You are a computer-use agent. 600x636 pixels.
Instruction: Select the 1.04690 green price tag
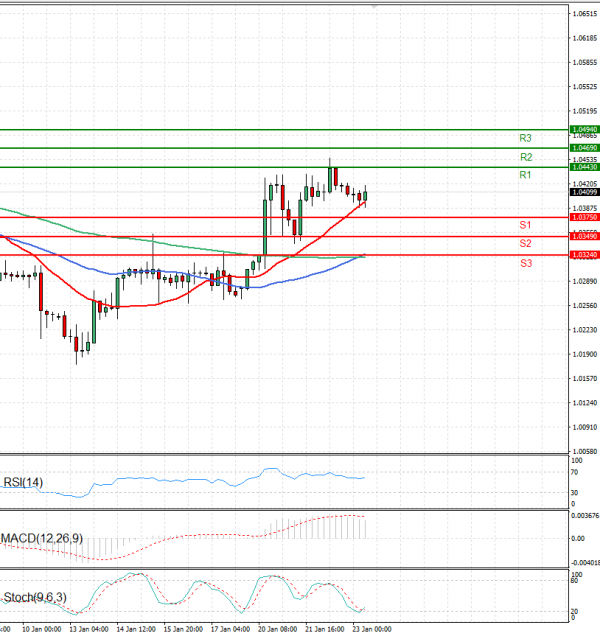click(x=585, y=148)
